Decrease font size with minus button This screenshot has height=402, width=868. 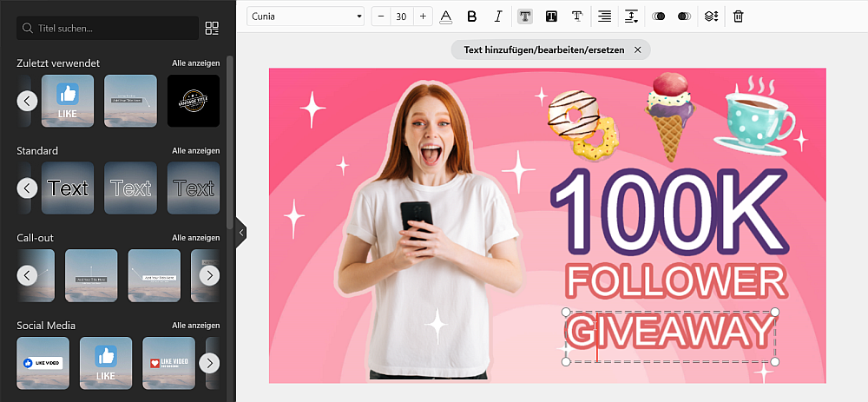[x=381, y=16]
